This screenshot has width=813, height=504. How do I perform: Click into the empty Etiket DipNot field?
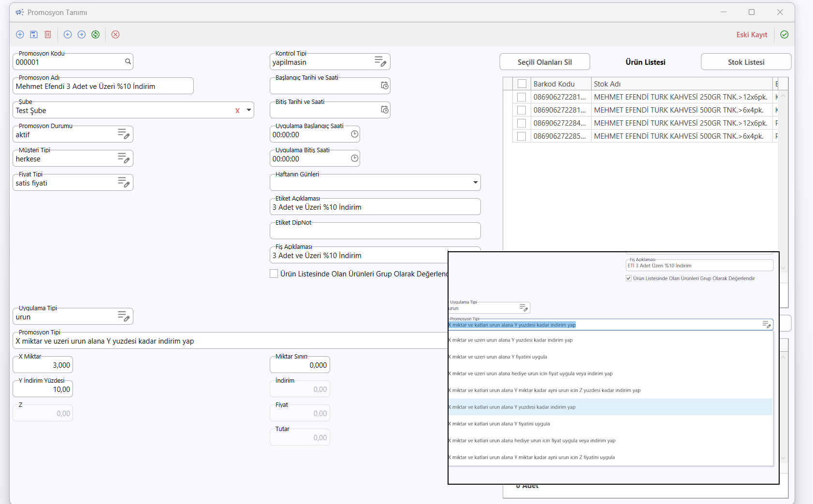pyautogui.click(x=375, y=231)
